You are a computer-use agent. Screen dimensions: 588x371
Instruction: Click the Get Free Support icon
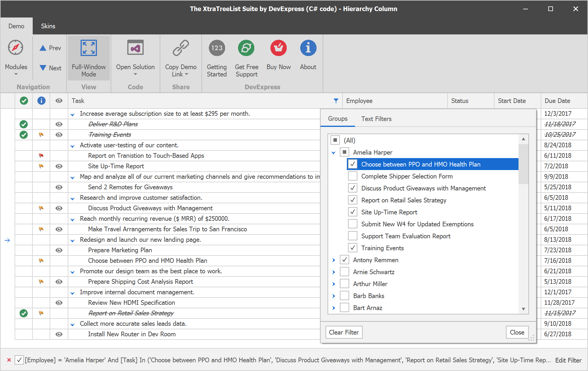[246, 48]
